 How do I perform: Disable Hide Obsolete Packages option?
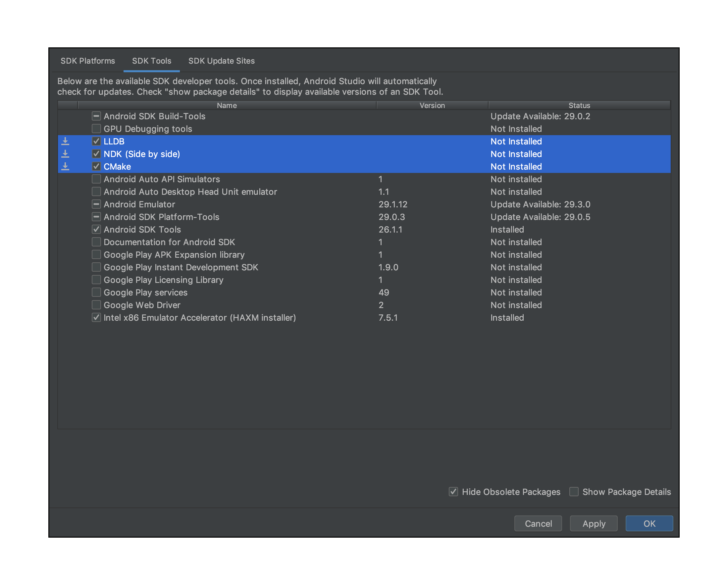click(x=453, y=492)
